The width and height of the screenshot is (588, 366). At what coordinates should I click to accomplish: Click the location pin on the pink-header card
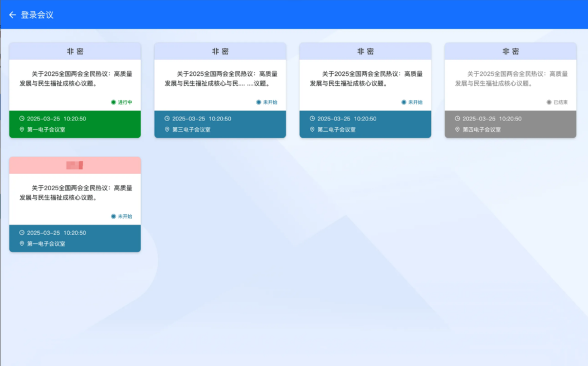point(22,243)
